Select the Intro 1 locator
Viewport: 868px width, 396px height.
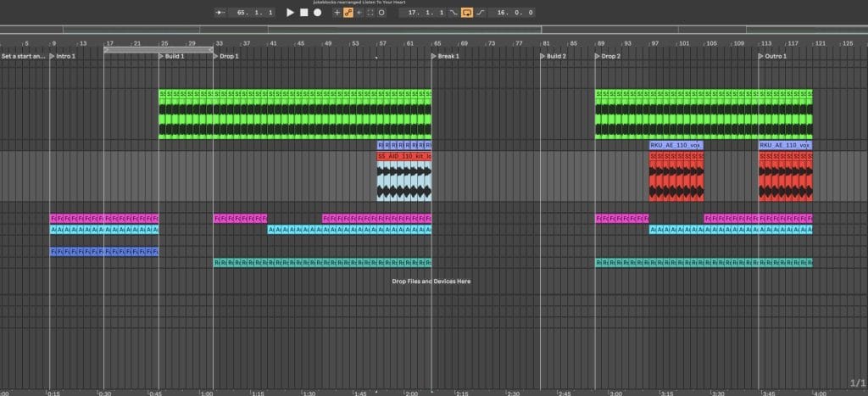64,56
